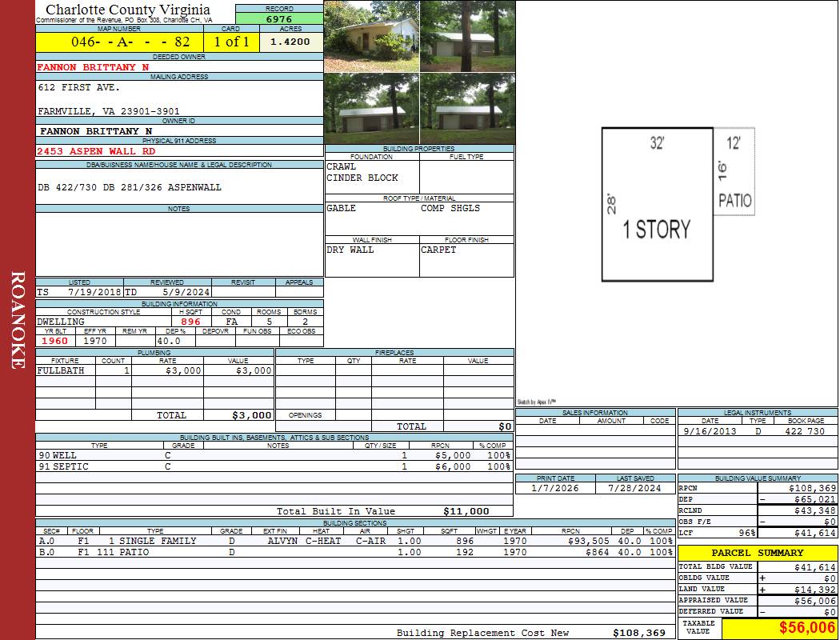Click the yellow PARCEL SUMMARY header

coord(757,553)
